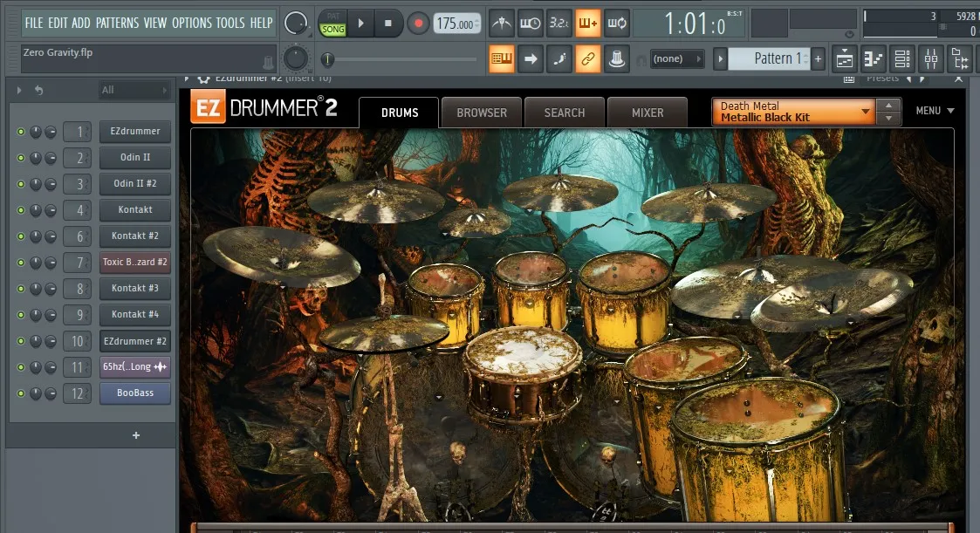Mute the Kontakt #3 channel green LED
The width and height of the screenshot is (980, 533).
click(x=21, y=290)
